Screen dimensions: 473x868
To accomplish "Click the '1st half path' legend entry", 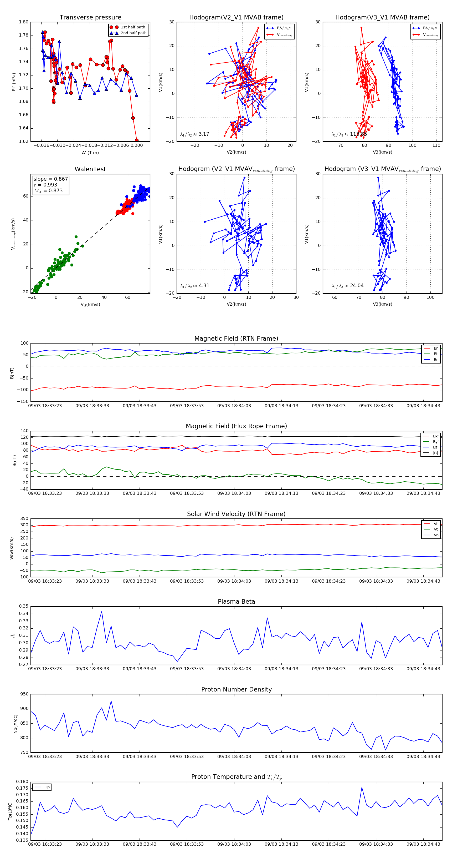I will coord(128,27).
